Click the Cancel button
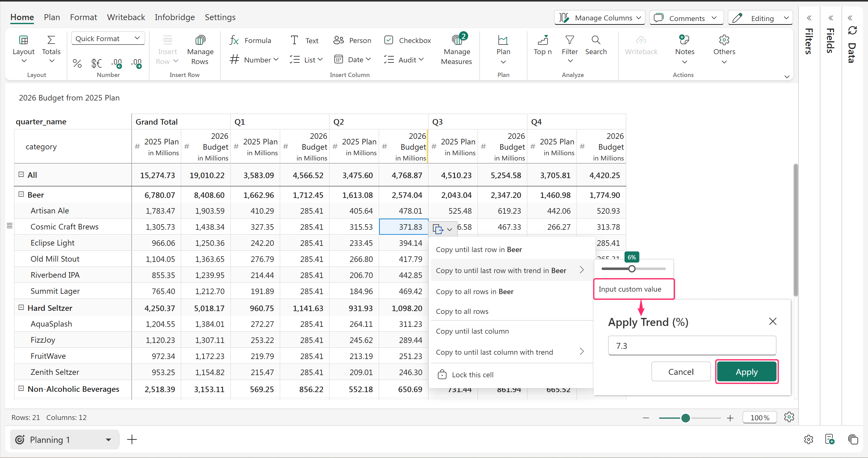Viewport: 868px width, 458px height. tap(681, 372)
